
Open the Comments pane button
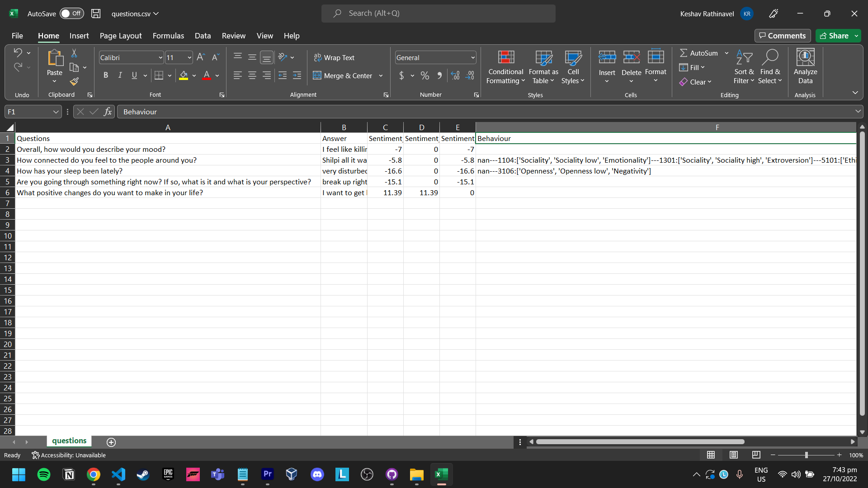tap(782, 36)
